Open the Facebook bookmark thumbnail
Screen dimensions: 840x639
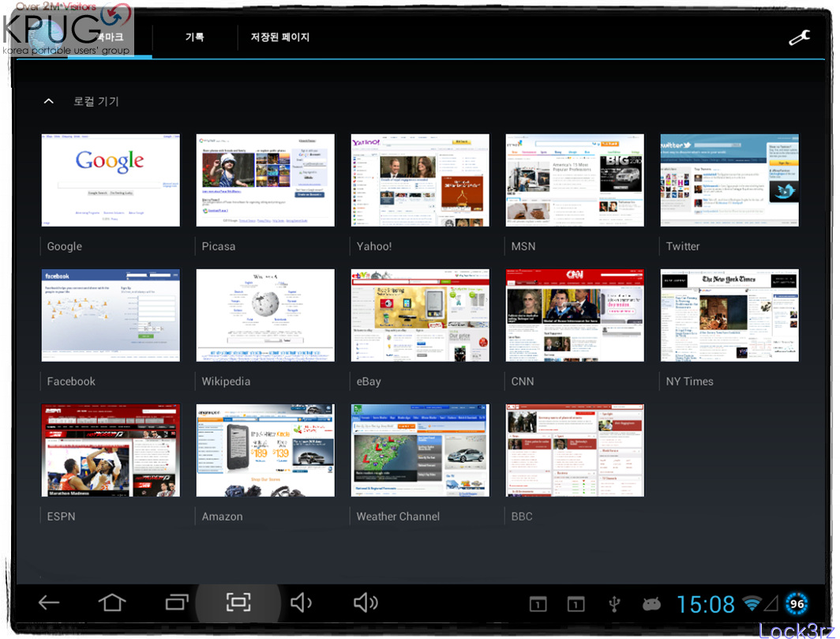111,315
